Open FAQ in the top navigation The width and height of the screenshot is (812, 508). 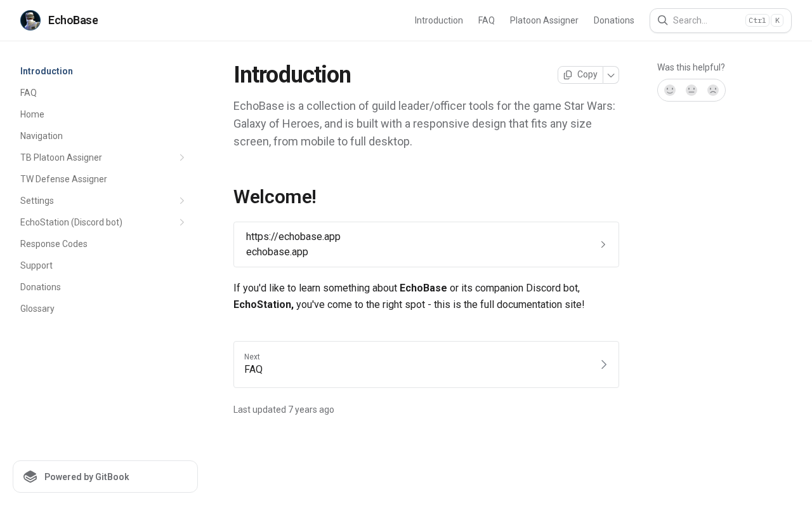pyautogui.click(x=487, y=20)
